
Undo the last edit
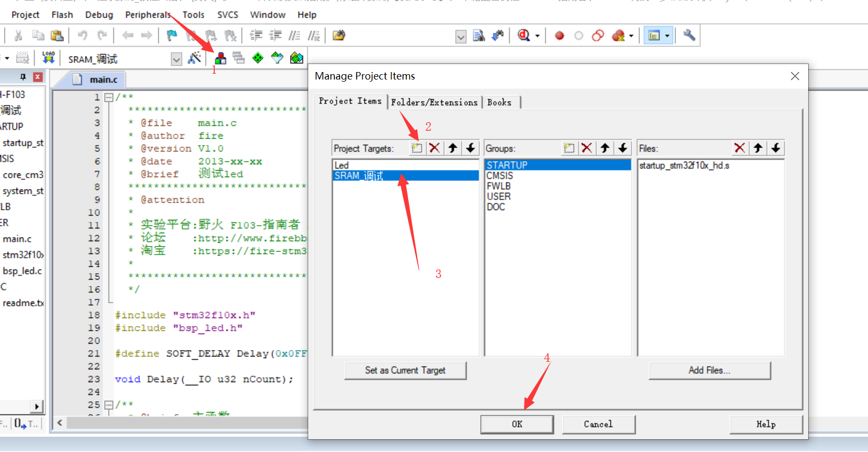pos(82,36)
